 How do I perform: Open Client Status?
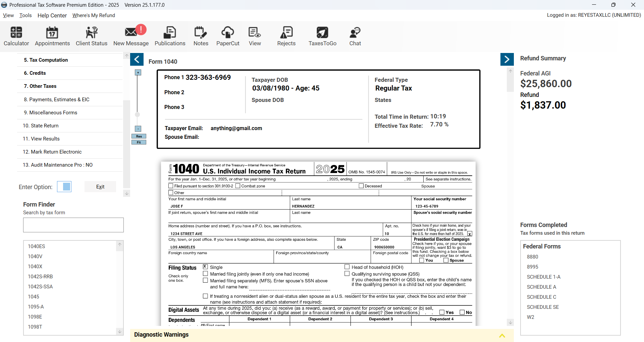click(92, 36)
